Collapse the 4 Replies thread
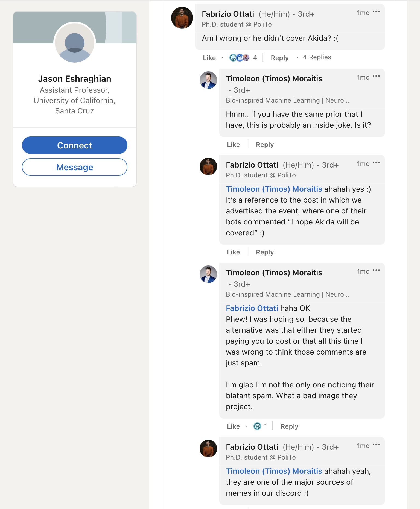The image size is (420, 509). point(317,57)
